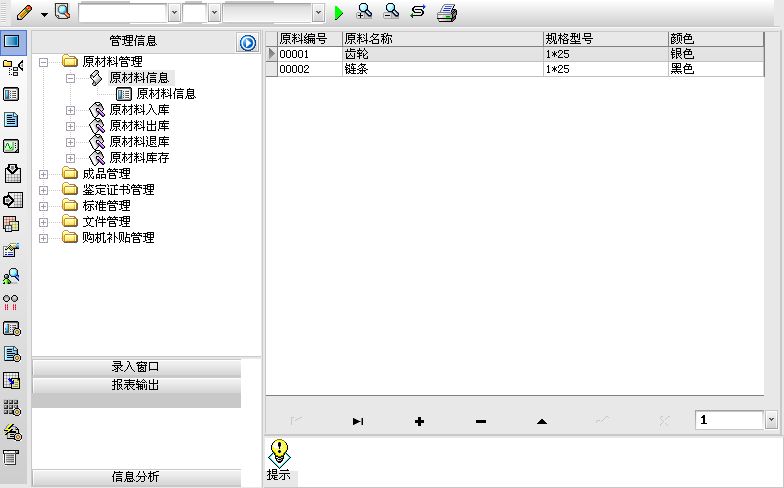784x488 pixels.
Task: Open the page number dropdown showing 1
Action: [x=770, y=420]
